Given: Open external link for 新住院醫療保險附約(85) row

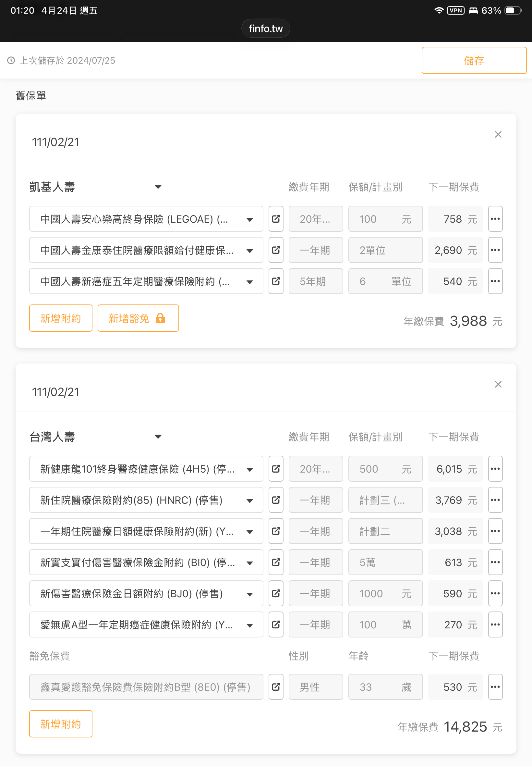Looking at the screenshot, I should click(276, 500).
